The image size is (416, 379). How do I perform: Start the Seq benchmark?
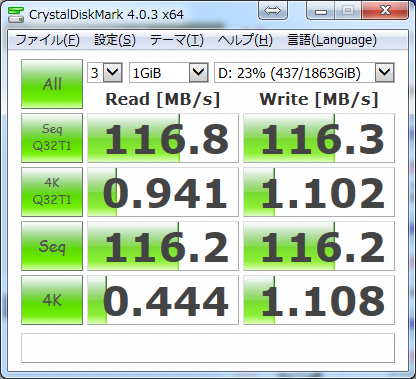pyautogui.click(x=52, y=246)
